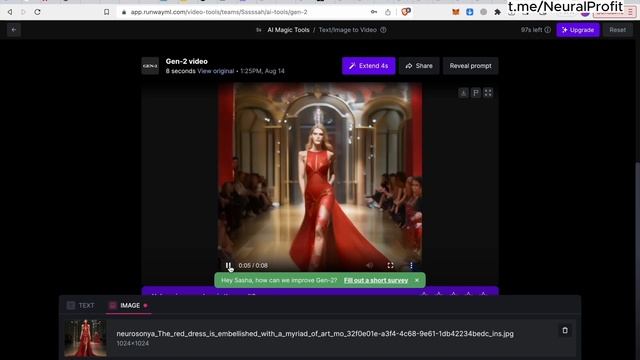Click the browser back navigation arrow
The height and width of the screenshot is (360, 640).
pyautogui.click(x=10, y=12)
